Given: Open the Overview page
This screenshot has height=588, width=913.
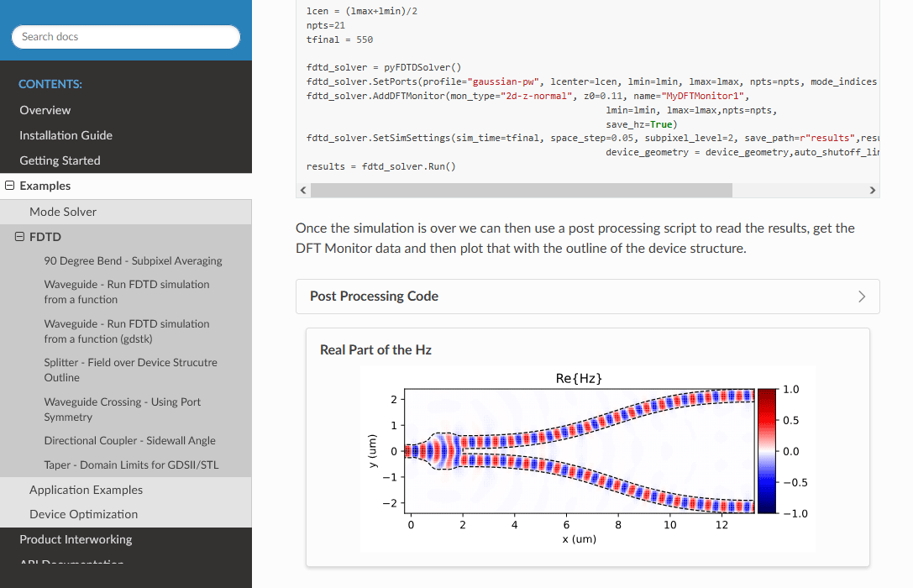Looking at the screenshot, I should (x=45, y=110).
